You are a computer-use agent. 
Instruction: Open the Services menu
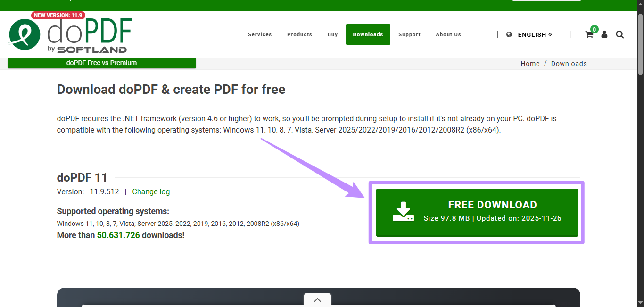(260, 34)
